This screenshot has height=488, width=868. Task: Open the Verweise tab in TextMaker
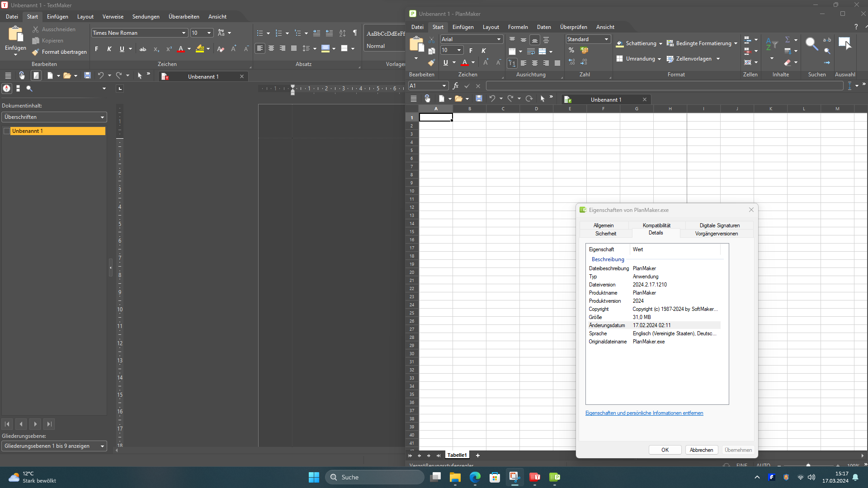pyautogui.click(x=113, y=17)
